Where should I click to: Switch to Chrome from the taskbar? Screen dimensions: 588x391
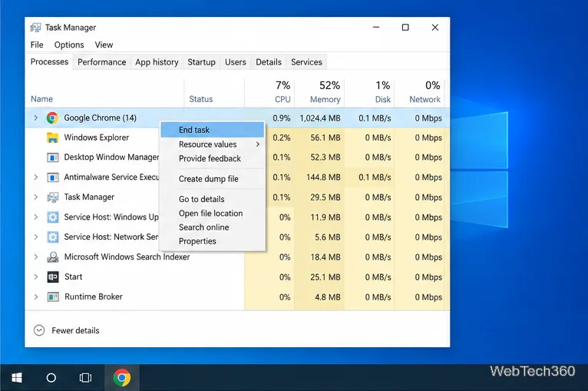tap(122, 377)
